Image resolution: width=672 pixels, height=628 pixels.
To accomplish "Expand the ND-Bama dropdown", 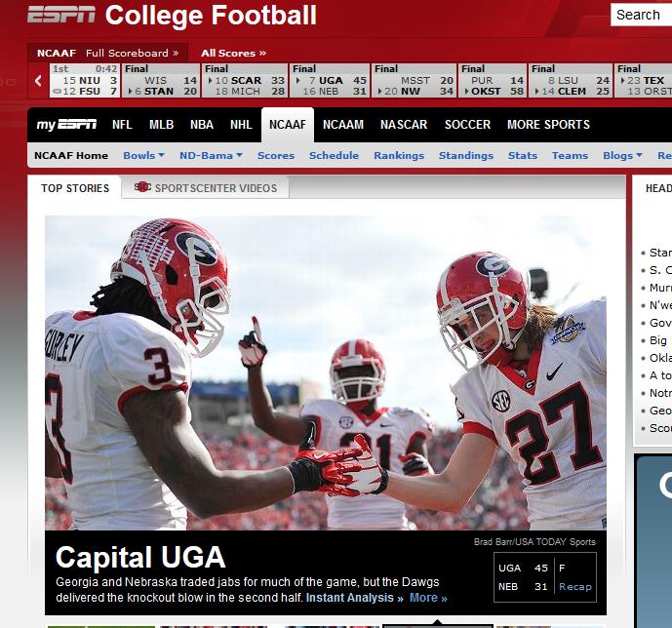I will [x=211, y=155].
